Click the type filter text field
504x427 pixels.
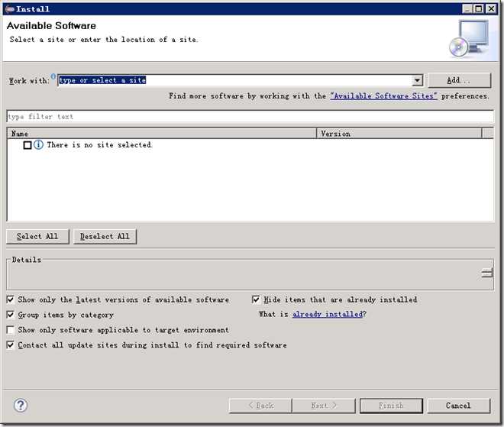[x=250, y=116]
